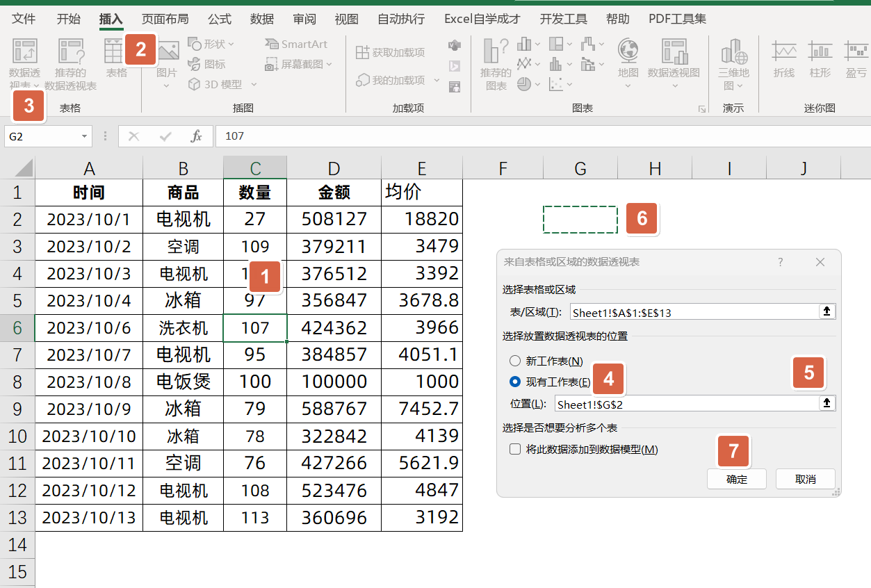Collapse dialog via 位置 range selector arrow
This screenshot has height=588, width=871.
point(827,403)
